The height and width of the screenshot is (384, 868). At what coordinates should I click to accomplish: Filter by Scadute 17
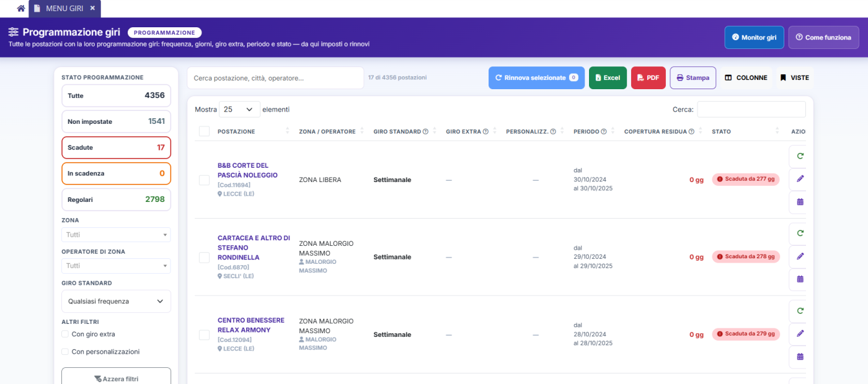[116, 147]
